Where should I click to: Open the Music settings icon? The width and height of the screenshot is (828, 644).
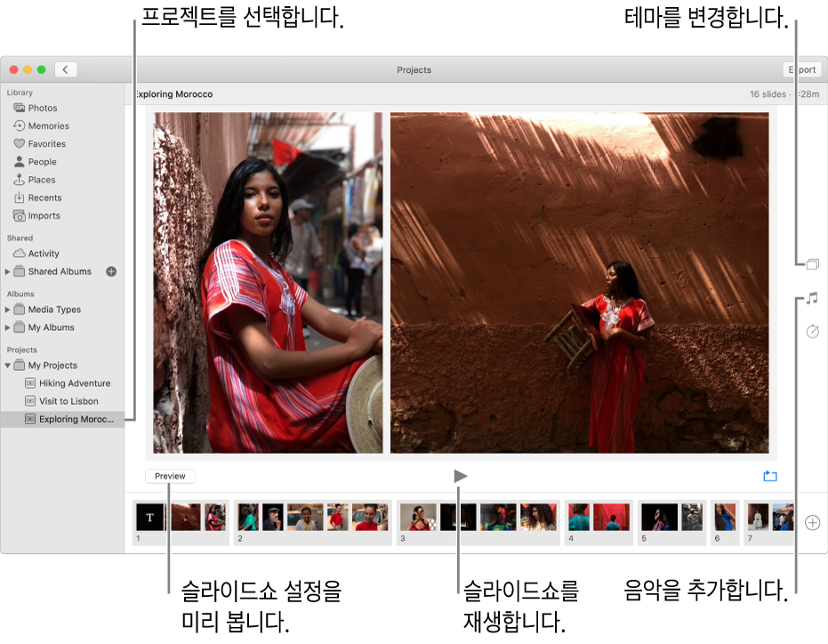[x=812, y=298]
